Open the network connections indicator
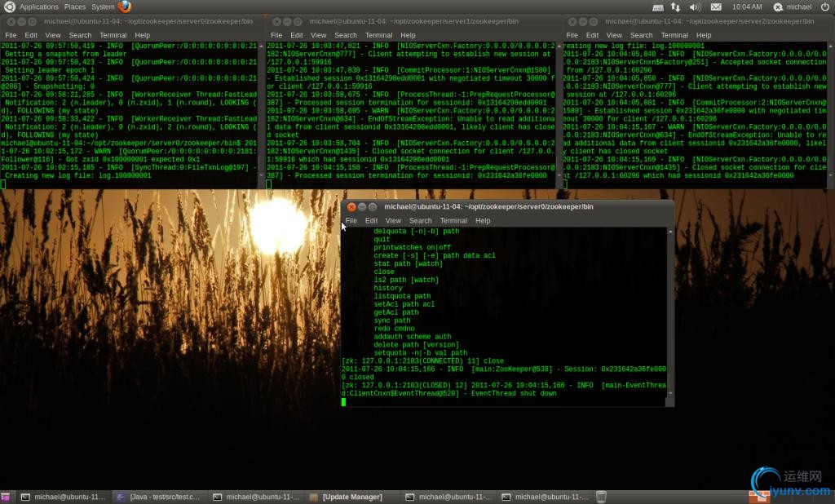The width and height of the screenshot is (835, 504). (x=676, y=7)
